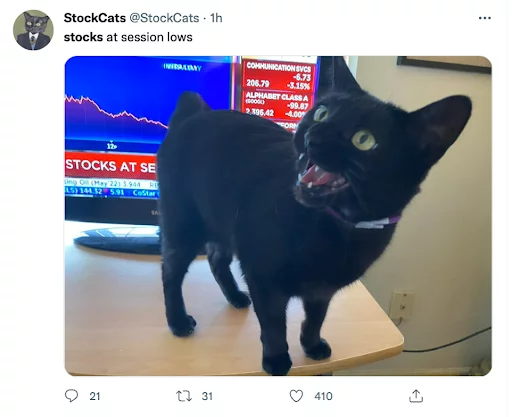This screenshot has width=512, height=417.
Task: Open the reply speech bubble icon
Action: click(71, 396)
